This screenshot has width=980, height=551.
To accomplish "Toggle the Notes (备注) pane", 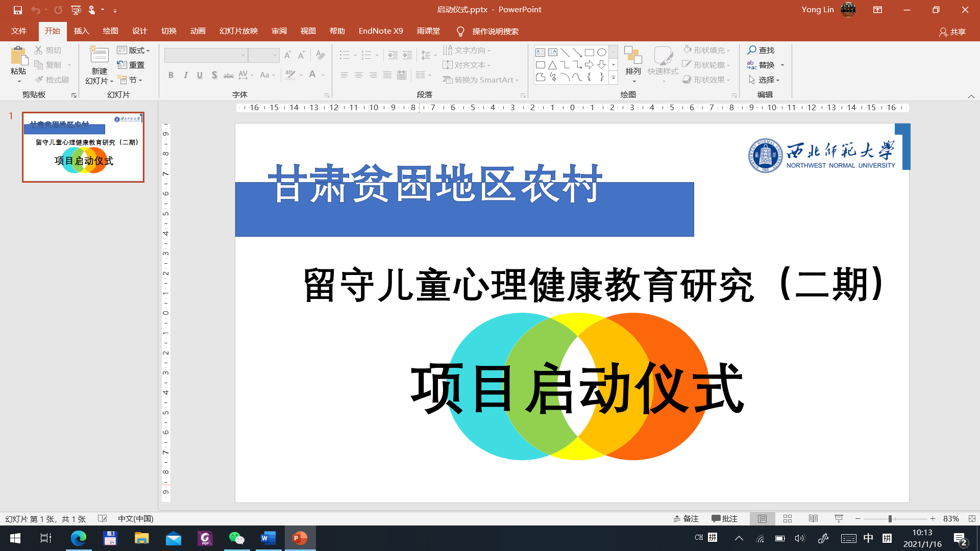I will [x=685, y=518].
